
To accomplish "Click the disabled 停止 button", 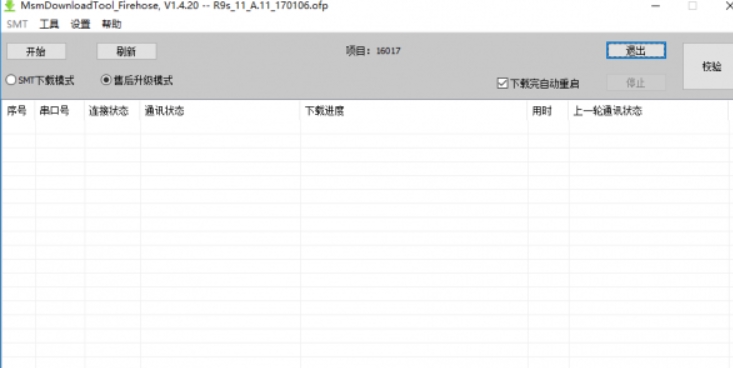I will click(636, 83).
